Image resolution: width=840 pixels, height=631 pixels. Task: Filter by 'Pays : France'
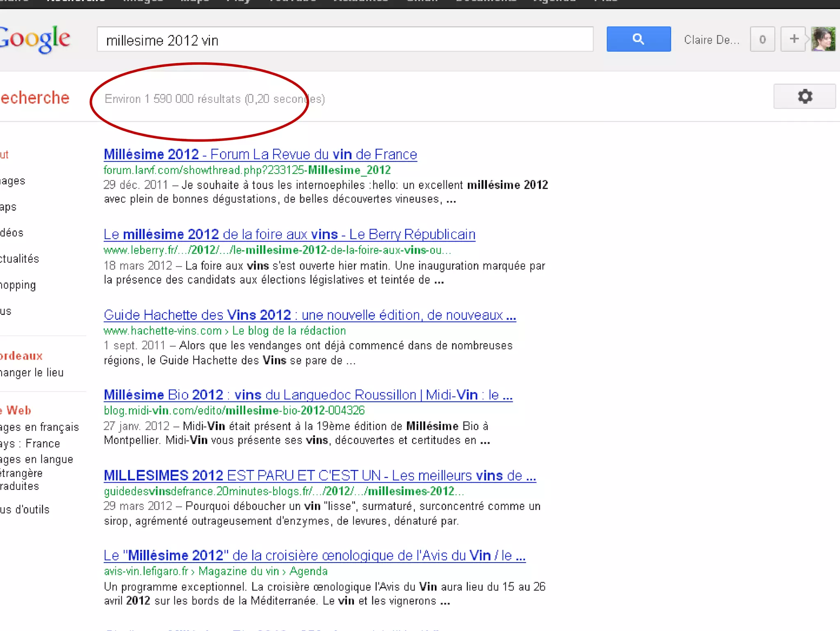coord(30,444)
